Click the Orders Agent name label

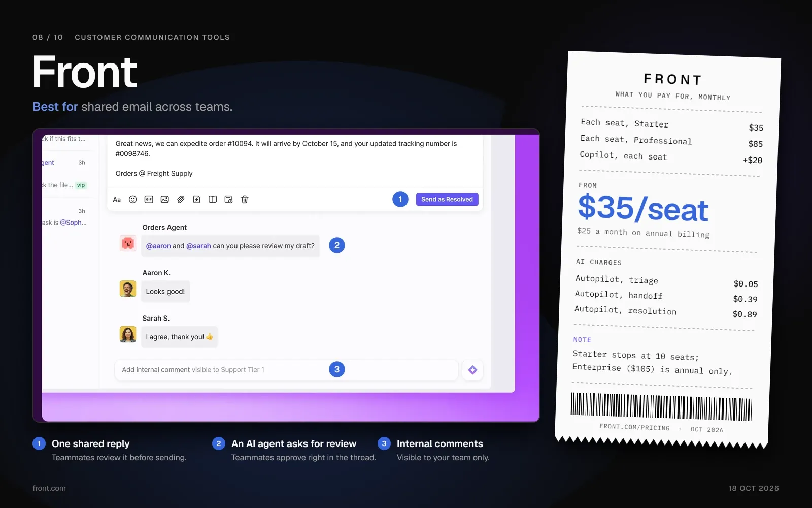(x=164, y=227)
